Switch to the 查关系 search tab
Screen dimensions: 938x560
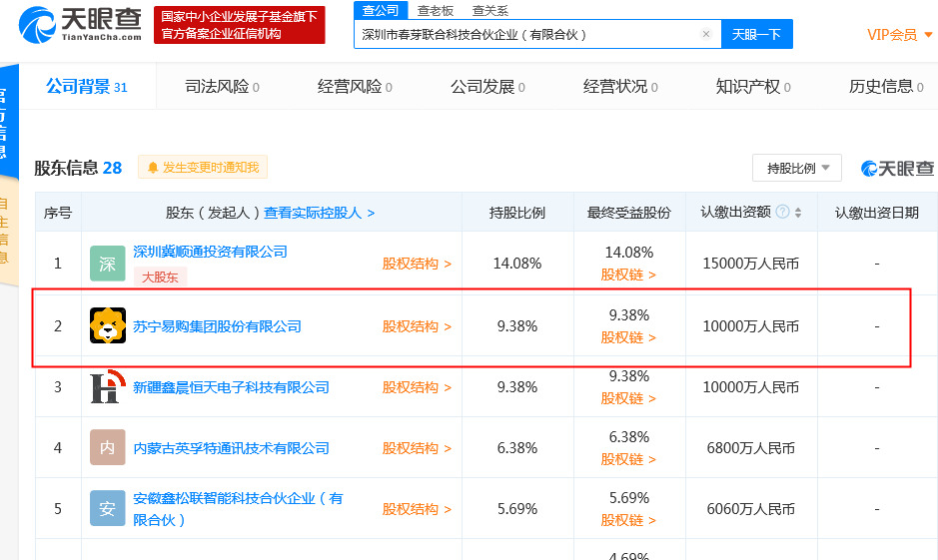coord(489,11)
